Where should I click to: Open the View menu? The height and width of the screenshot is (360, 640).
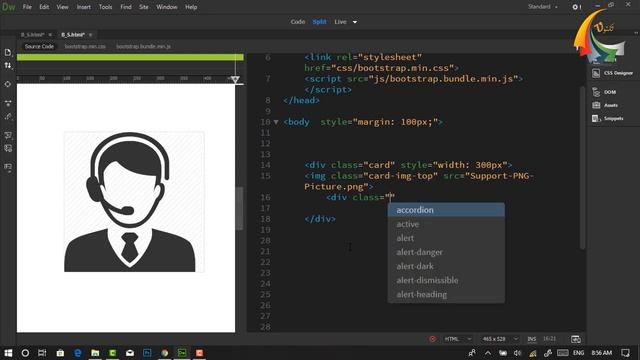[62, 7]
